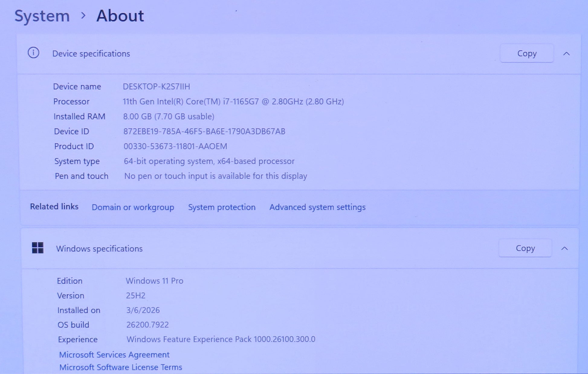Click the Device specifications info icon
This screenshot has width=588, height=374.
tap(34, 53)
